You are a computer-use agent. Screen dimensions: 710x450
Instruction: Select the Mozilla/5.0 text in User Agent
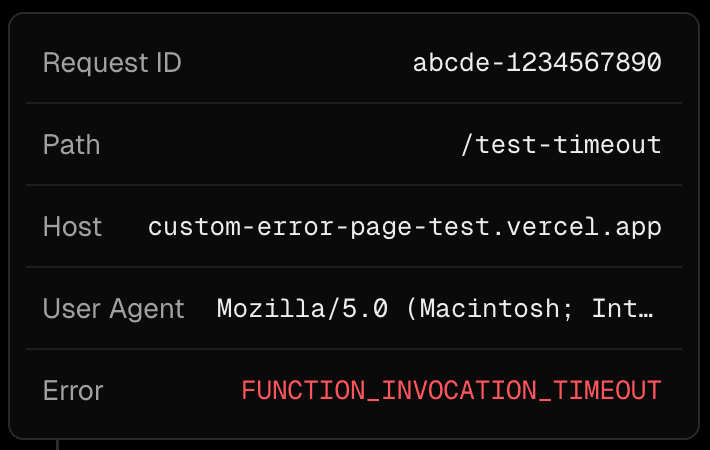304,309
